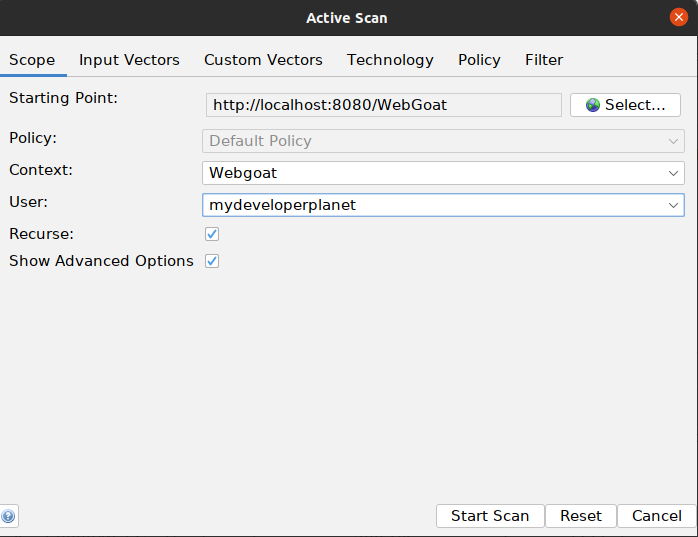Toggle the Recurse checkbox

(212, 234)
